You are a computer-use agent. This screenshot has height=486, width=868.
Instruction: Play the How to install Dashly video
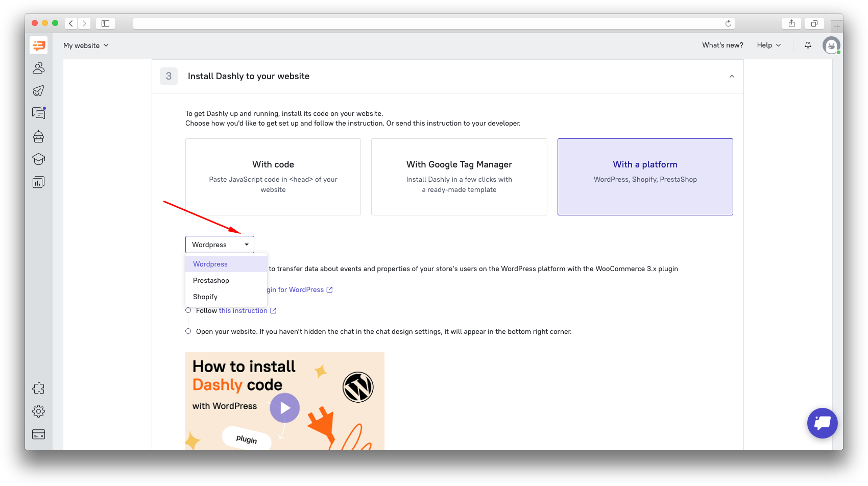(284, 408)
